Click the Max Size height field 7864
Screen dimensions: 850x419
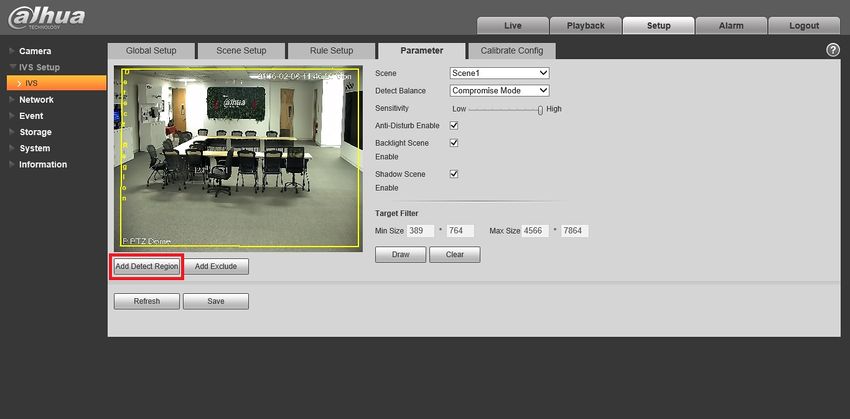(x=575, y=231)
